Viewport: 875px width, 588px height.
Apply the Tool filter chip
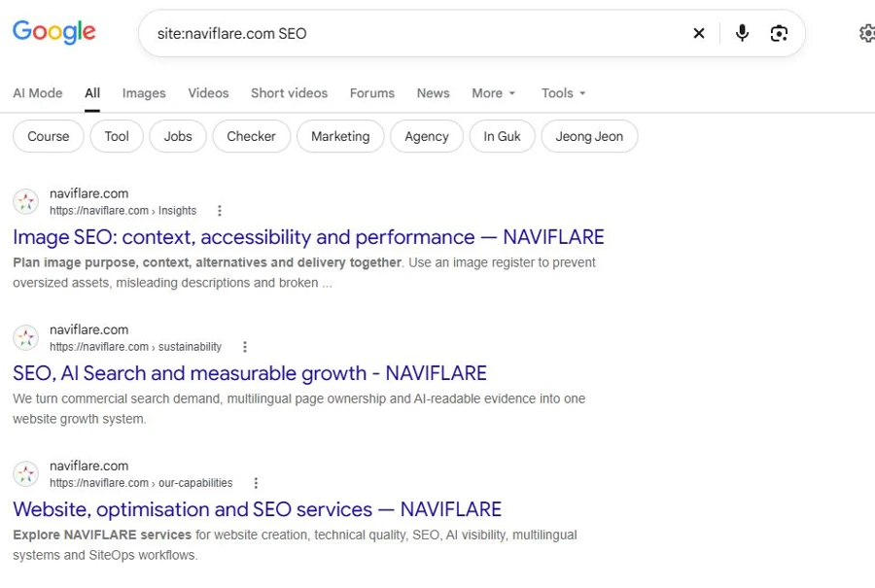117,136
